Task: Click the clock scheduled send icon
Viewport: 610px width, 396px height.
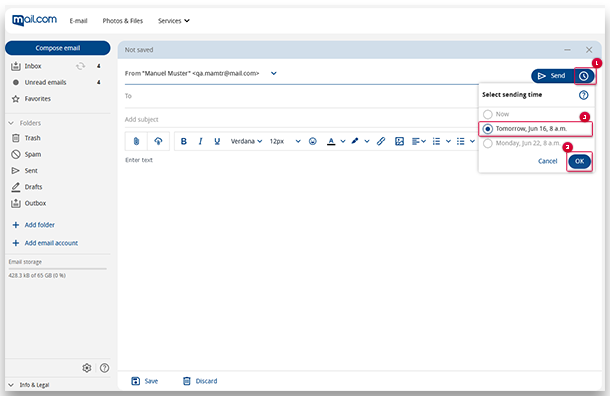Action: (584, 76)
